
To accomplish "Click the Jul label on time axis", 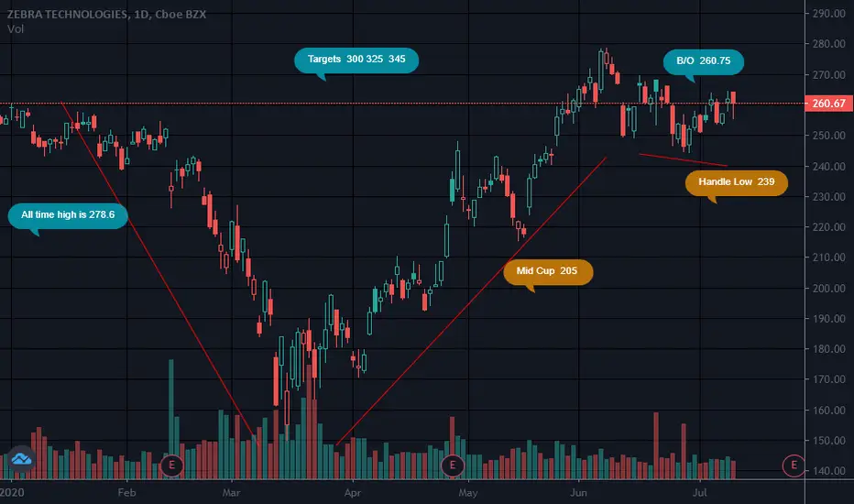I will point(700,491).
